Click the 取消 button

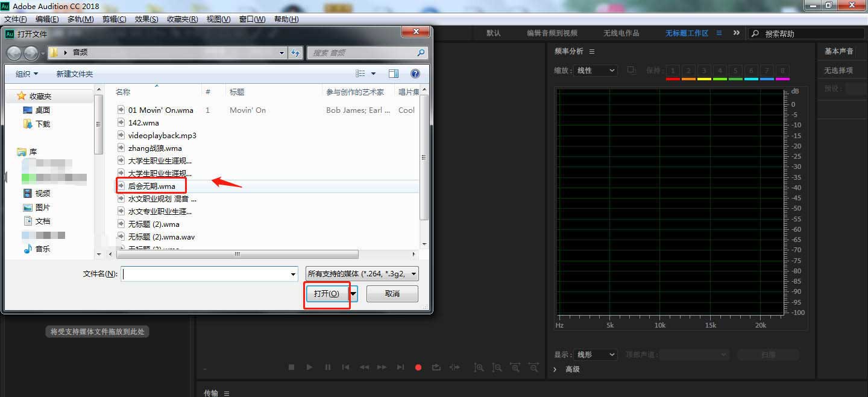(x=392, y=293)
